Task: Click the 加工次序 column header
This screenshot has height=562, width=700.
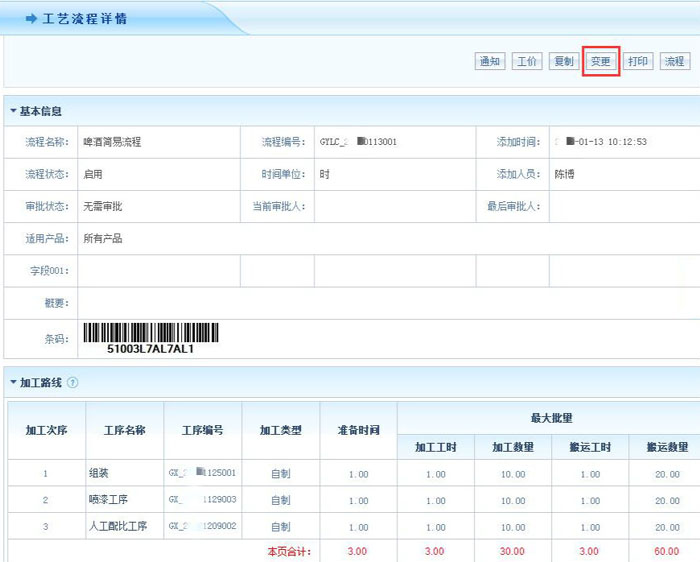Action: pyautogui.click(x=46, y=430)
